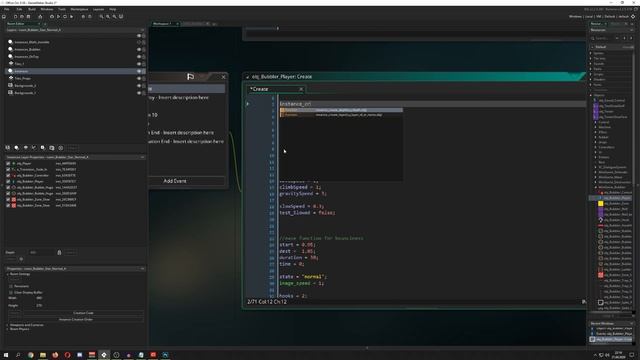Click the create asset layer icon
The image size is (640, 360).
click(43, 148)
